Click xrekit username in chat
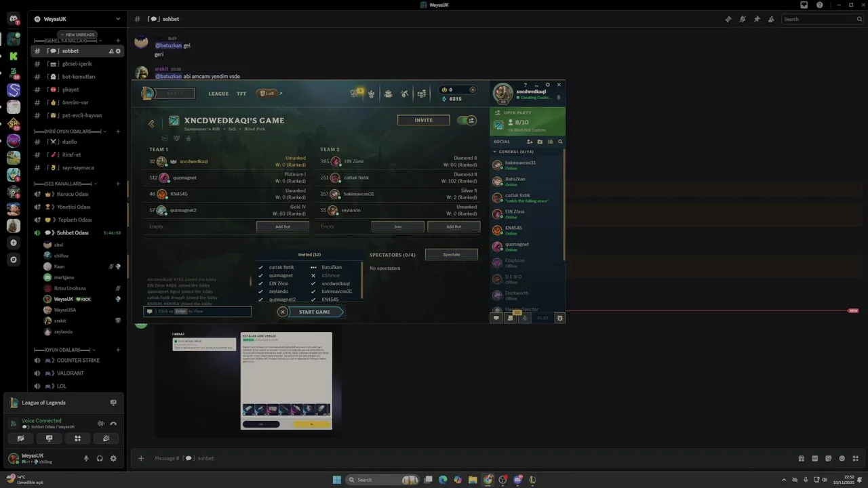The width and height of the screenshot is (868, 488). (161, 69)
